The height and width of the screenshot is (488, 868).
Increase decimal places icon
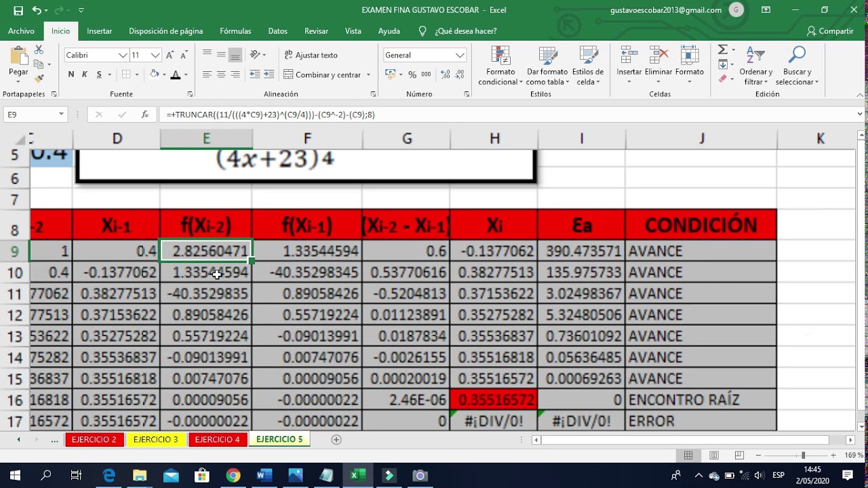(x=445, y=75)
